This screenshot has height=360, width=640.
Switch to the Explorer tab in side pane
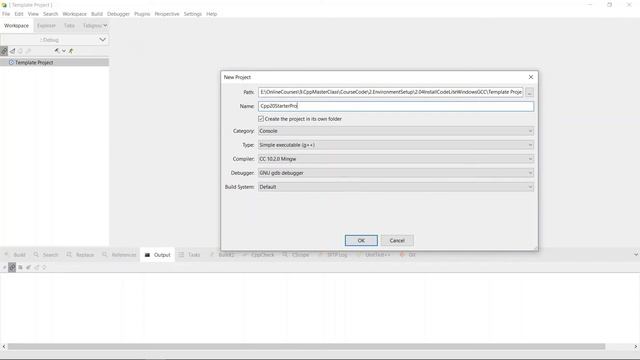(x=46, y=25)
